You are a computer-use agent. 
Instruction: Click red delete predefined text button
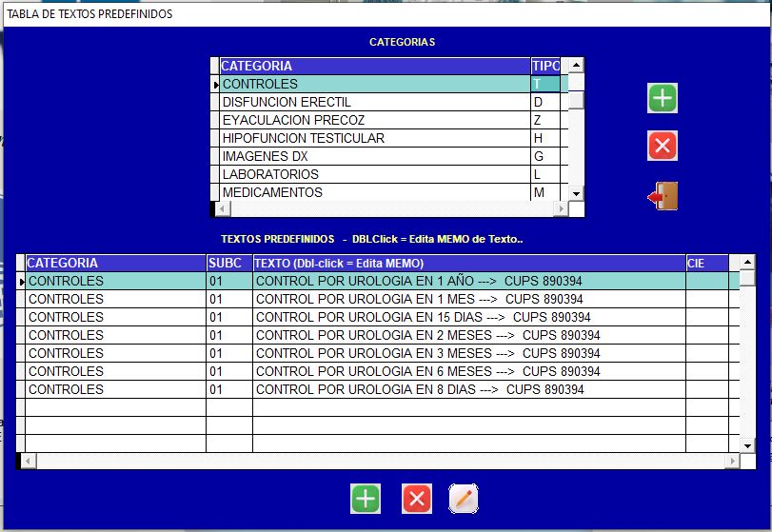coord(417,499)
